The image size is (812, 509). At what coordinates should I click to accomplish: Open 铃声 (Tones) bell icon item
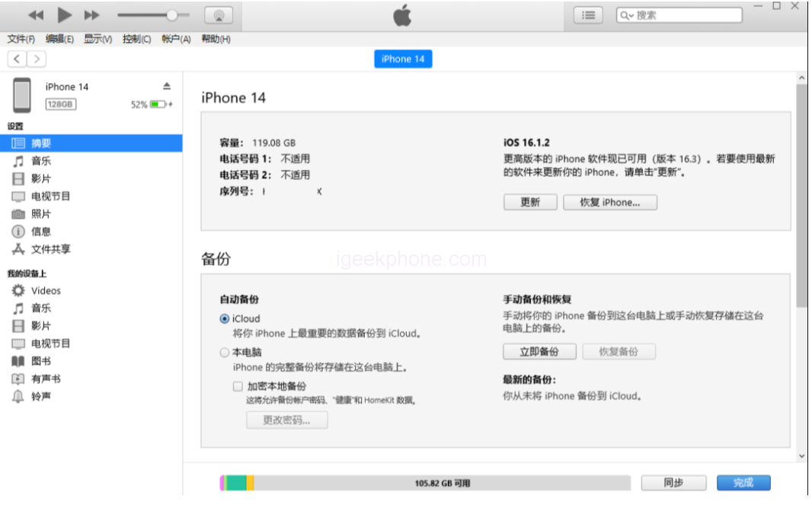tap(19, 396)
